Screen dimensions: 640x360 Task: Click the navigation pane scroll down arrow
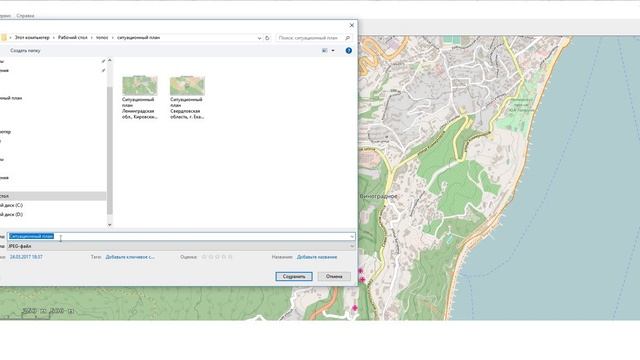(109, 224)
